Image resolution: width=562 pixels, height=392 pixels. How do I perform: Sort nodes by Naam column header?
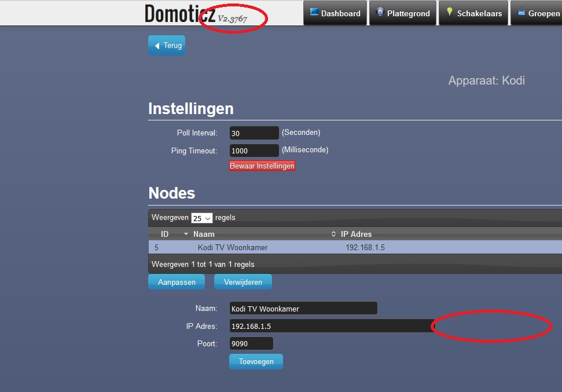point(264,234)
